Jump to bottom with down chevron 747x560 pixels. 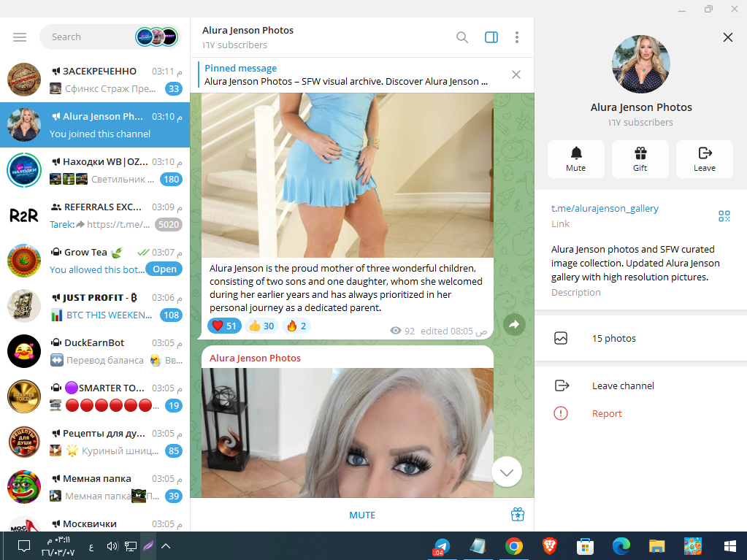click(507, 472)
